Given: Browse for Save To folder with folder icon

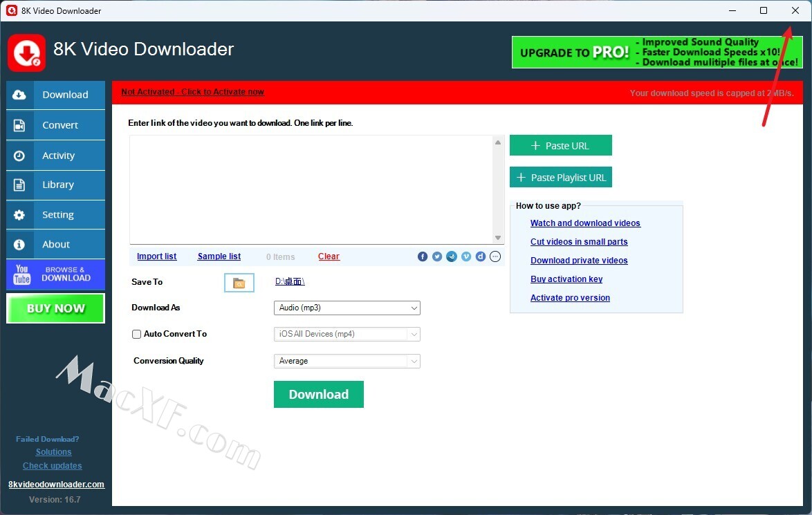Looking at the screenshot, I should click(239, 283).
